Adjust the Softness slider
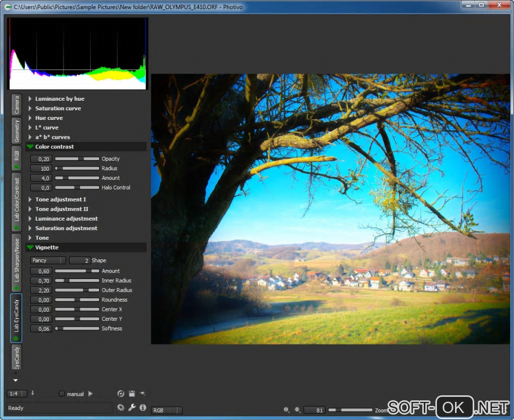This screenshot has width=514, height=420. click(x=77, y=328)
